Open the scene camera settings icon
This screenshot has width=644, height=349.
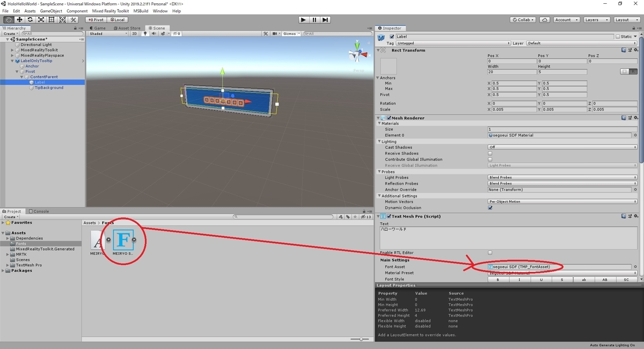tap(276, 33)
